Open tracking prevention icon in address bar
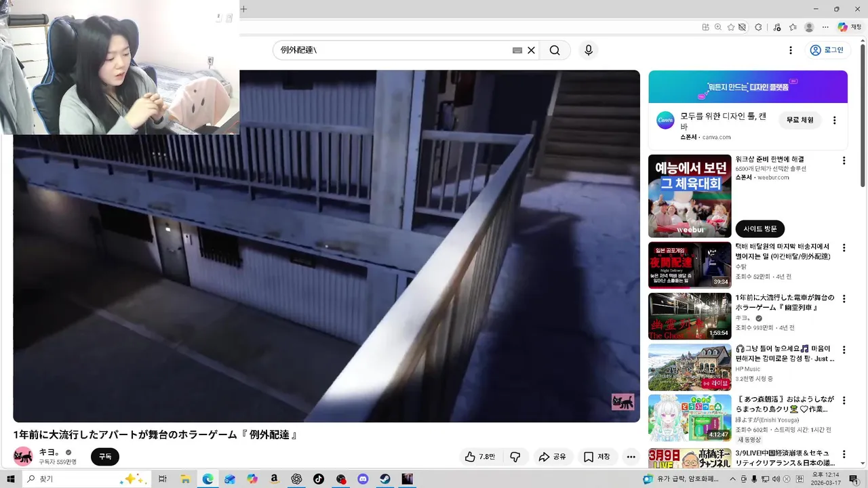 [743, 27]
